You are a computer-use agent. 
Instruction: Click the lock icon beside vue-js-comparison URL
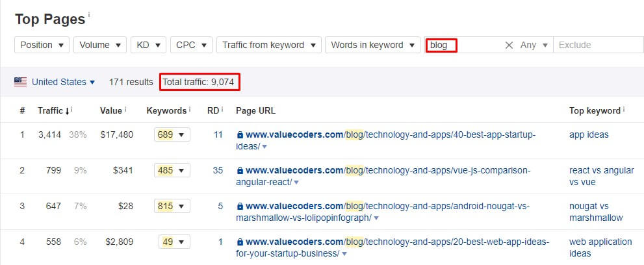(x=240, y=170)
